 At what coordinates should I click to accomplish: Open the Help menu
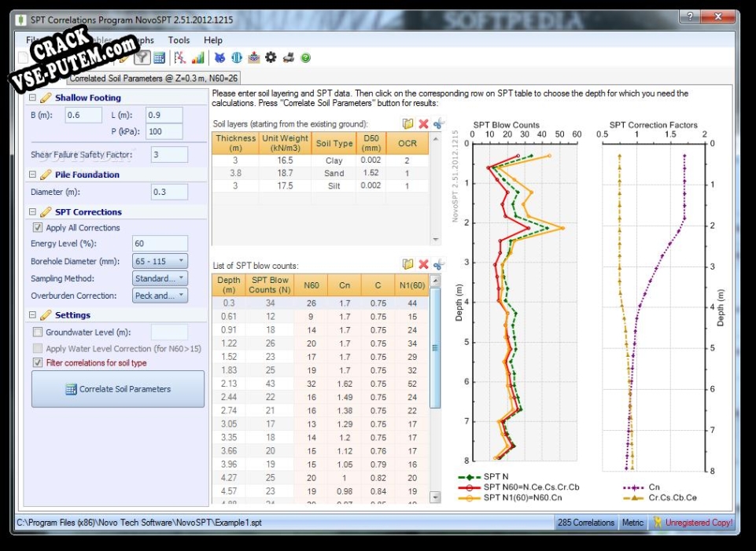click(213, 40)
